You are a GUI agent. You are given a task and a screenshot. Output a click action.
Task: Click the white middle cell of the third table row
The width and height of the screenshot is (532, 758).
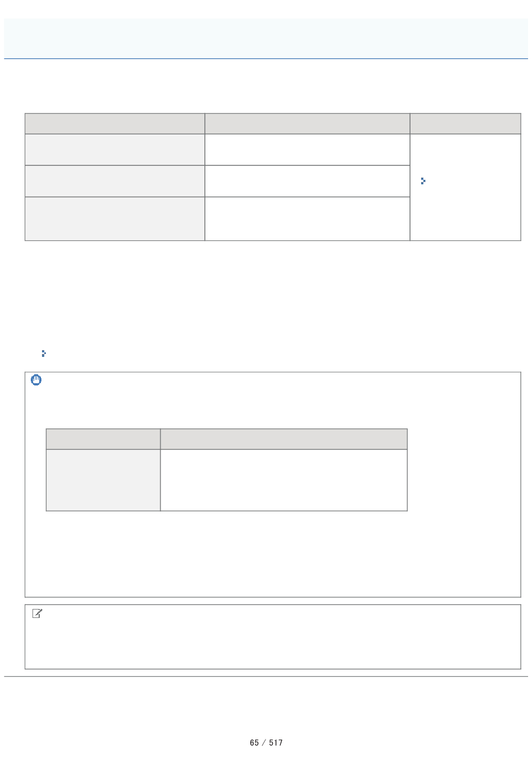pos(307,219)
